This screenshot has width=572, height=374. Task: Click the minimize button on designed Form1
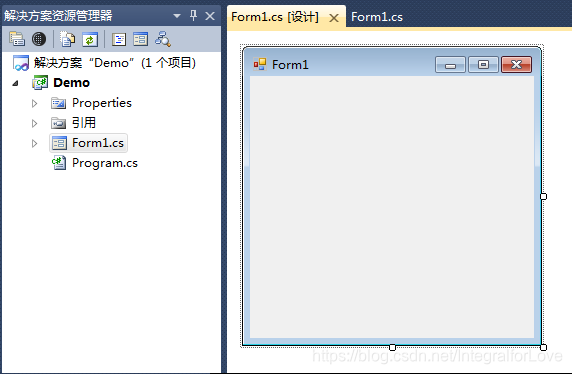click(x=451, y=65)
